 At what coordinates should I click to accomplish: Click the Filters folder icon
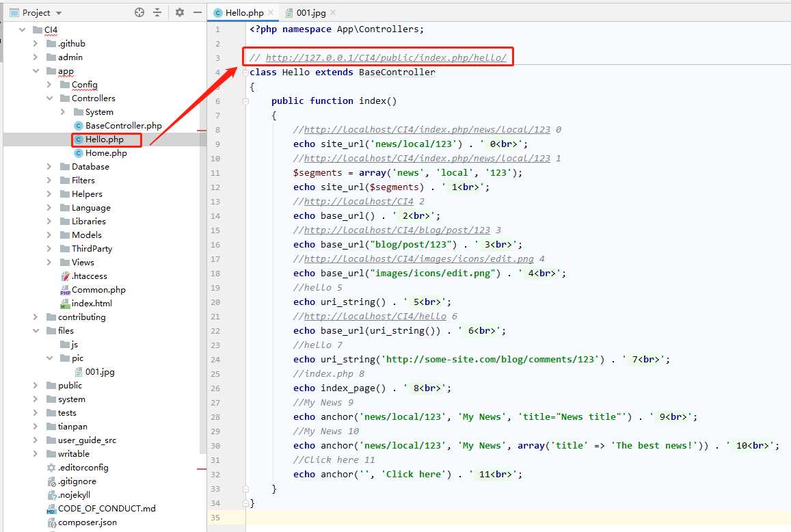(64, 181)
